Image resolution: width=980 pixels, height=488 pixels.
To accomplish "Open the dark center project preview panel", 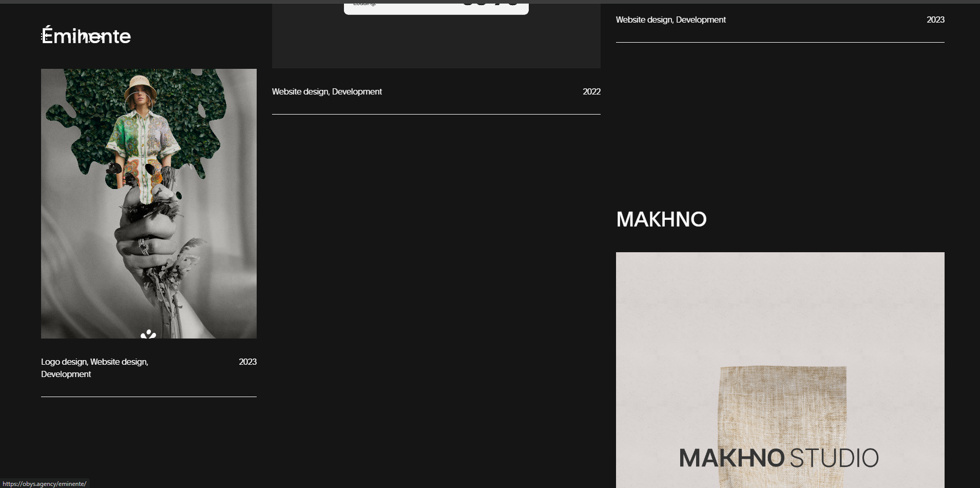I will tap(436, 36).
